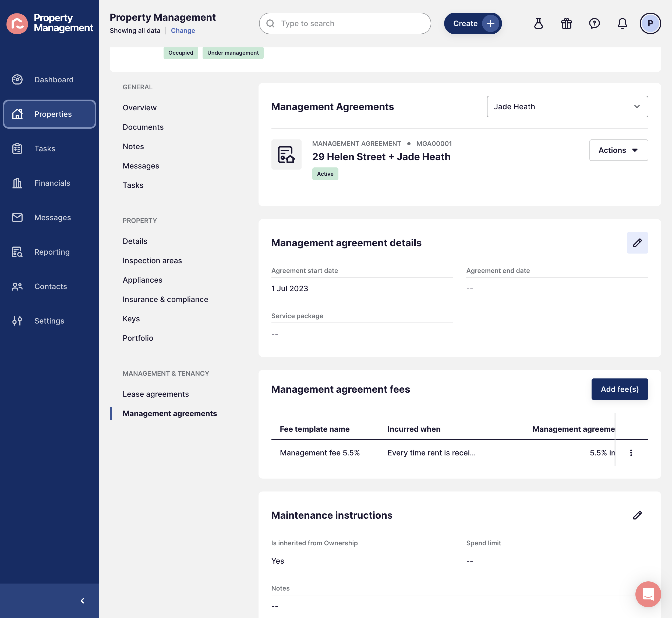Viewport: 672px width, 618px height.
Task: Open Lease agreements
Action: [156, 394]
